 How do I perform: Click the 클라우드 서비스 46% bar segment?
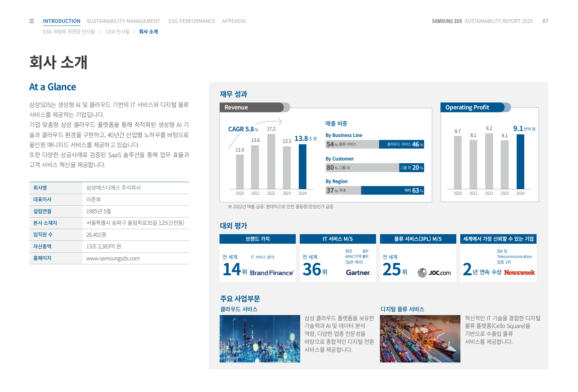coord(401,144)
